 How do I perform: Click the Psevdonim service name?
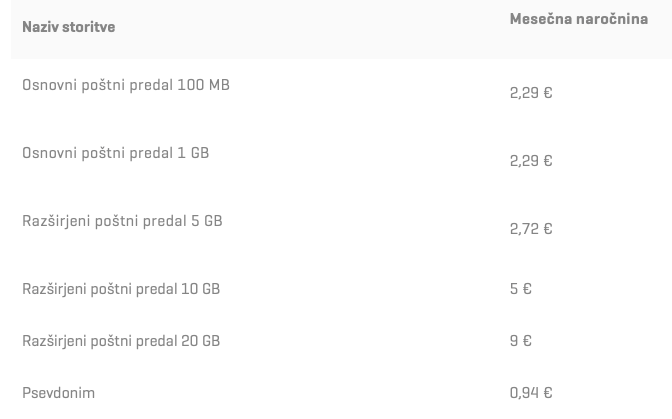(58, 393)
